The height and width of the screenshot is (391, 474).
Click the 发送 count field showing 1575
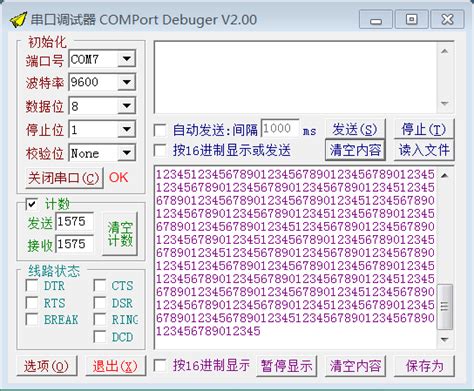click(74, 222)
